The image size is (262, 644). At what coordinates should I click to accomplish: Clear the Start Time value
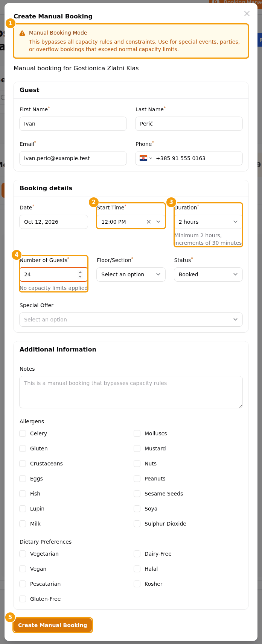149,222
